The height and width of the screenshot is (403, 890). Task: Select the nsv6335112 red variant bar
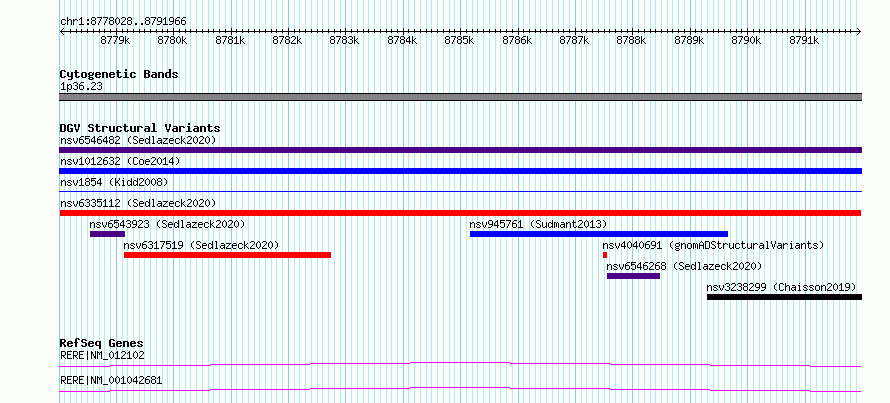click(460, 213)
